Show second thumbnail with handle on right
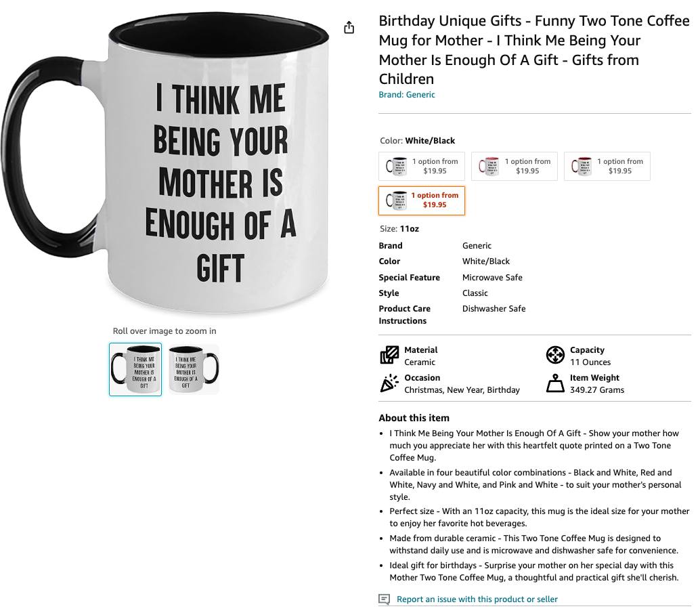The width and height of the screenshot is (700, 615). point(194,369)
